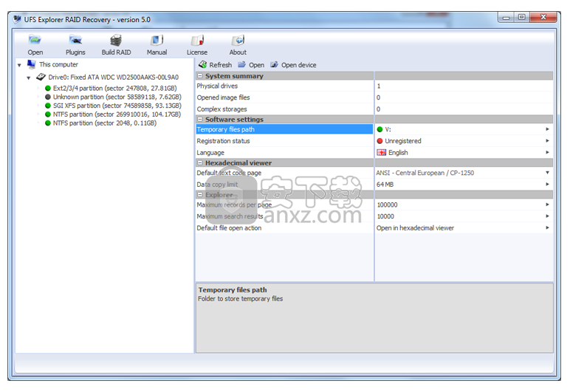Click the Refresh icon in panel toolbar
The width and height of the screenshot is (570, 392).
(202, 65)
